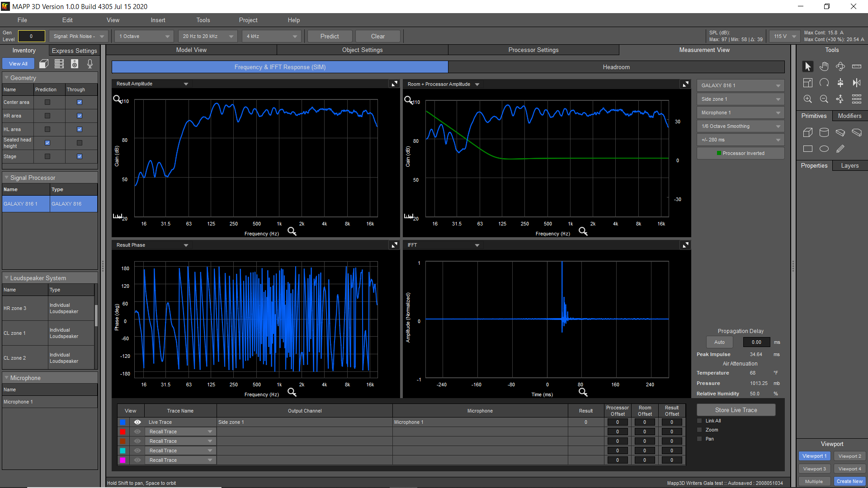Image resolution: width=868 pixels, height=488 pixels.
Task: Enable the Link All checkbox
Action: [699, 421]
